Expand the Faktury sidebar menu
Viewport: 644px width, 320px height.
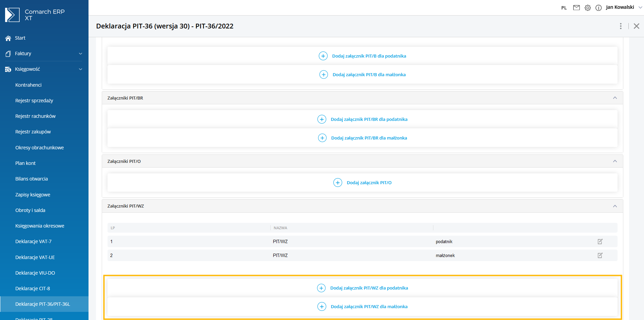80,54
